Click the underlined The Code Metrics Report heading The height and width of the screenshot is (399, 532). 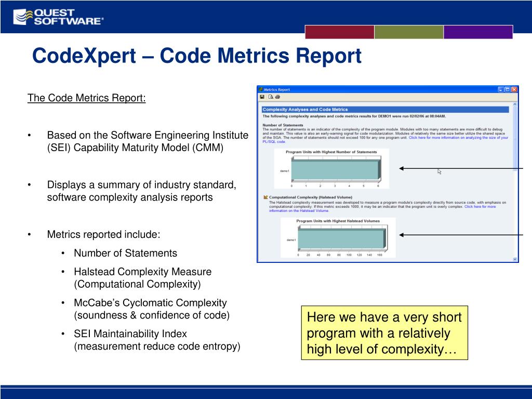coord(87,98)
